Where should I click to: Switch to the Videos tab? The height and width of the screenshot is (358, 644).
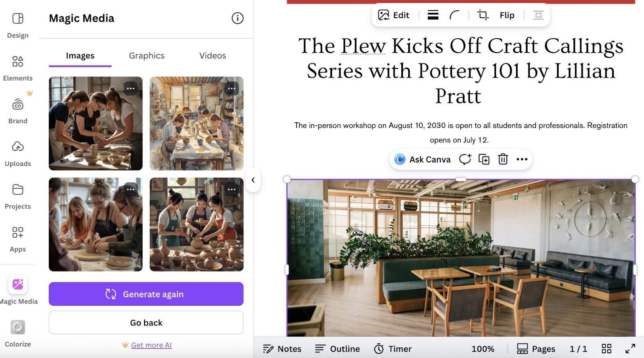pyautogui.click(x=212, y=56)
